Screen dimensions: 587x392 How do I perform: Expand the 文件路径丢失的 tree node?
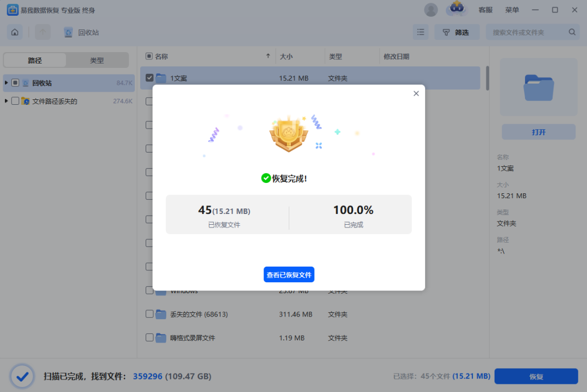point(7,101)
